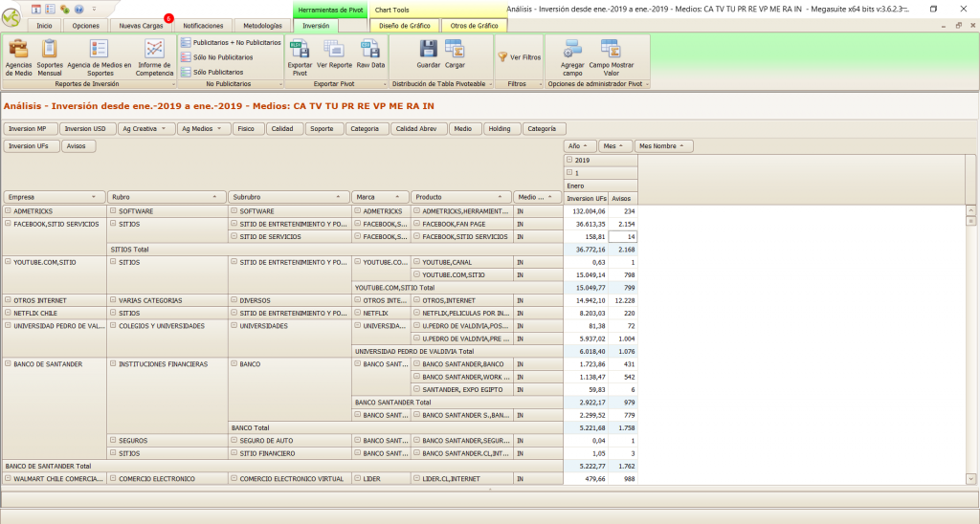This screenshot has width=980, height=524.
Task: Click Holding field button
Action: (501, 129)
